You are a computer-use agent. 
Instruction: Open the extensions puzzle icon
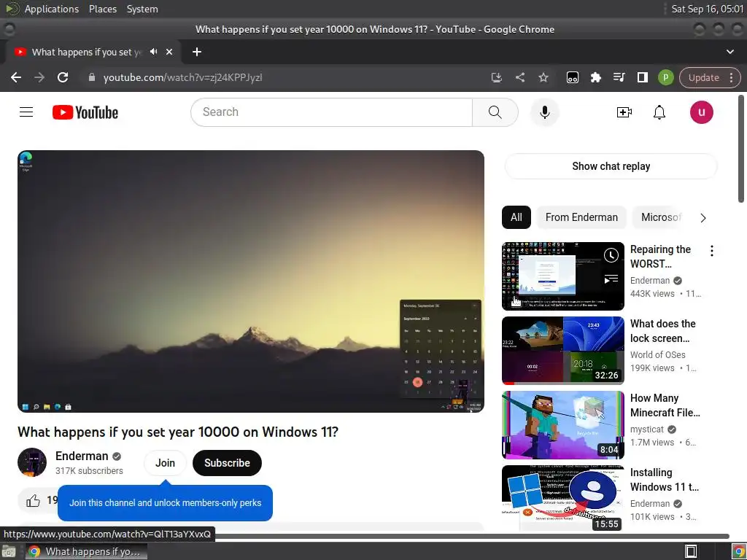point(595,77)
